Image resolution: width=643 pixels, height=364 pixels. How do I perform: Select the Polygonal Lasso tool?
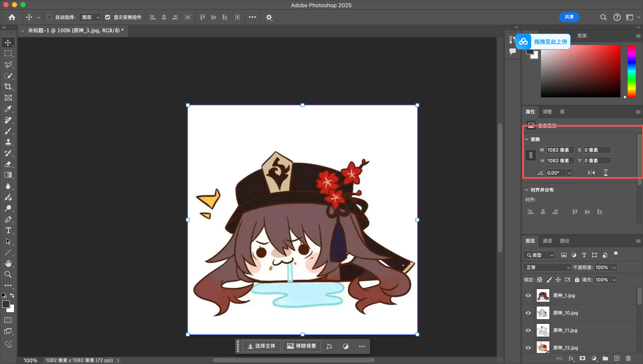click(8, 65)
